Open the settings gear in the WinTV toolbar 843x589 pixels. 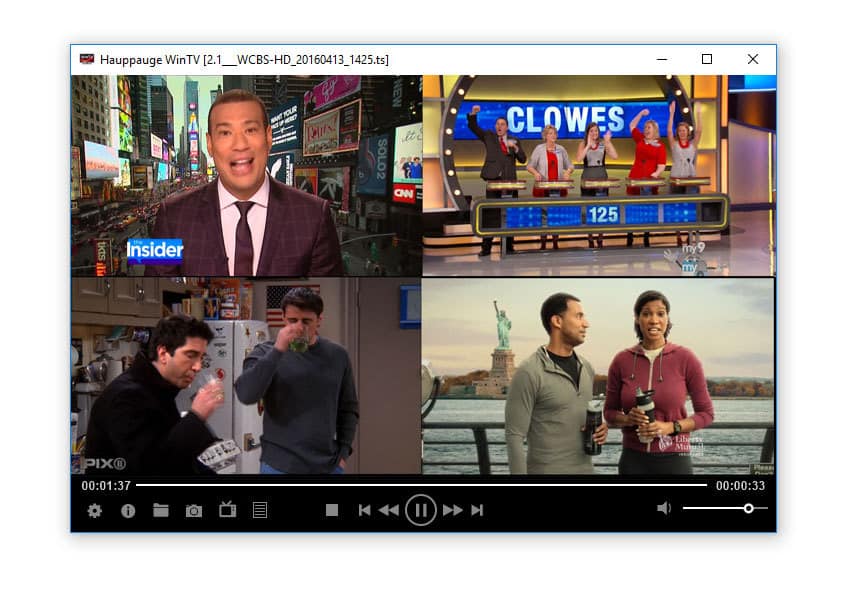(x=95, y=511)
